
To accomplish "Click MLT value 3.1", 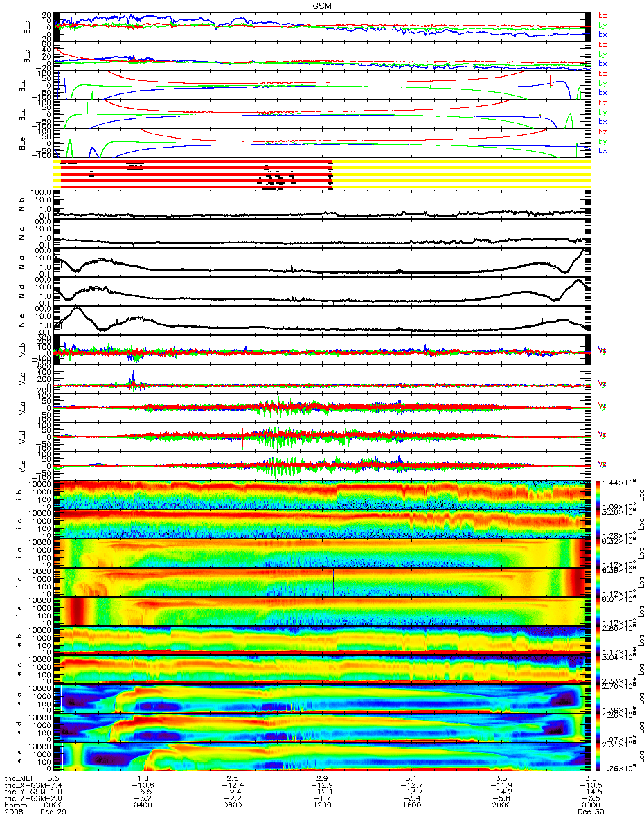I will point(411,778).
